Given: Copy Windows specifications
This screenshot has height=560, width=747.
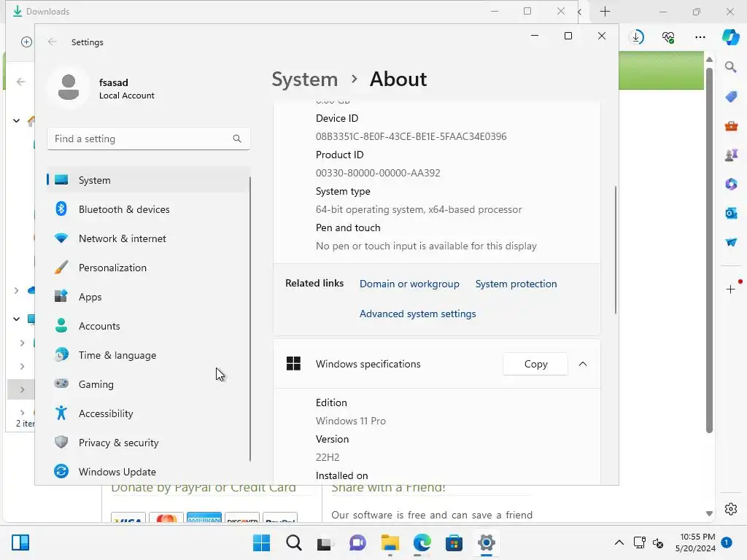Looking at the screenshot, I should tap(535, 364).
